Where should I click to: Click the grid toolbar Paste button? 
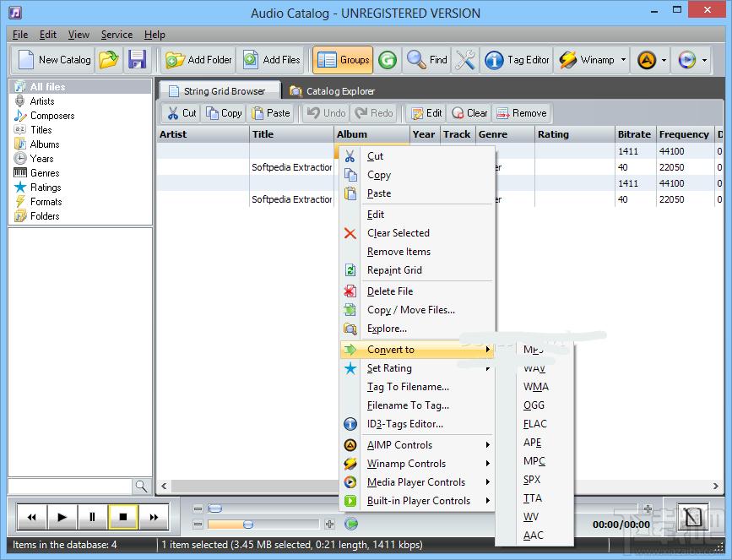click(271, 113)
